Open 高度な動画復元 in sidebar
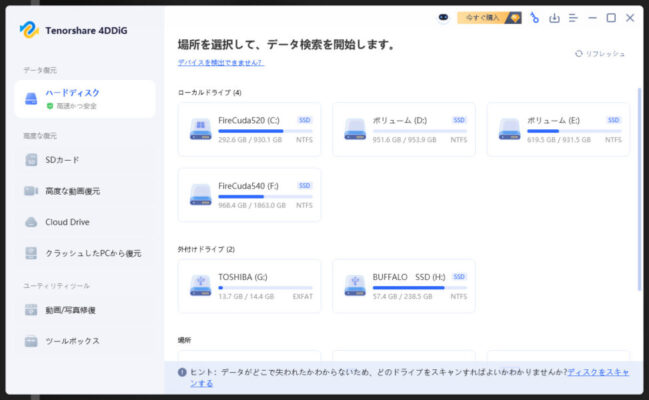649x400 pixels. 72,191
